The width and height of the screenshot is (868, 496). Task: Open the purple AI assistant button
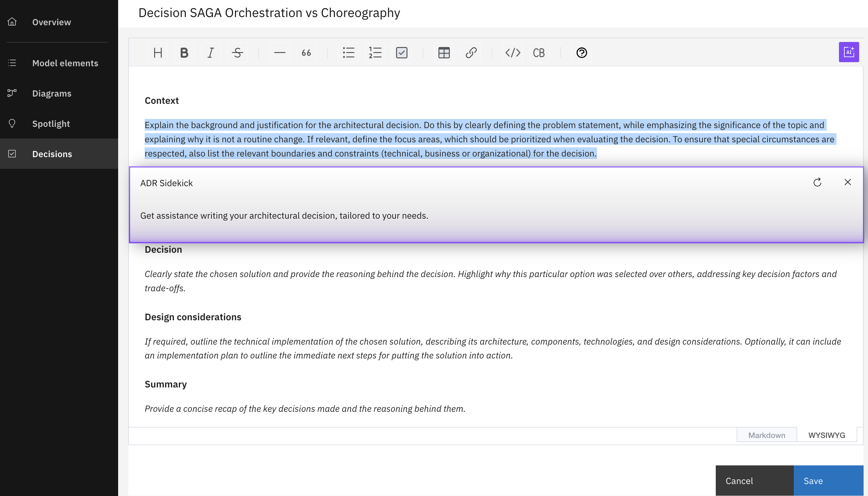(848, 52)
